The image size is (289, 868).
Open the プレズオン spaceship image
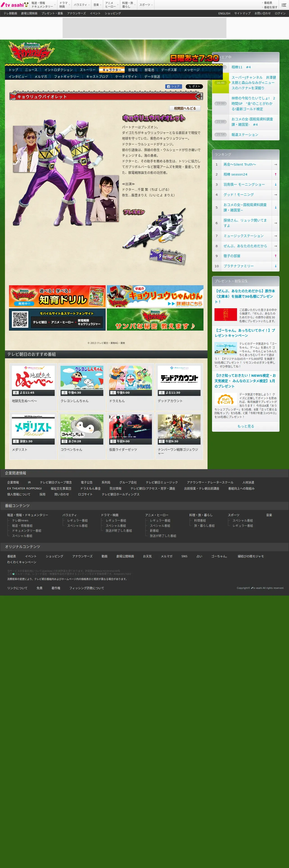[154, 228]
